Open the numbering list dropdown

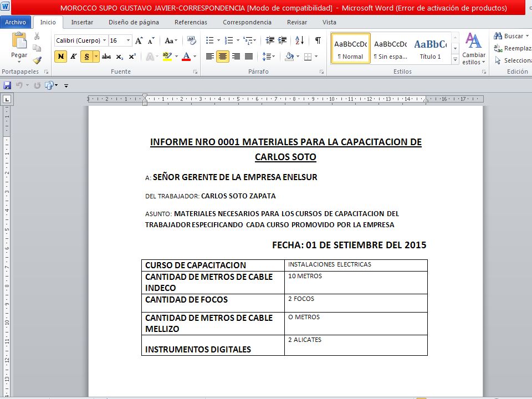(238, 40)
